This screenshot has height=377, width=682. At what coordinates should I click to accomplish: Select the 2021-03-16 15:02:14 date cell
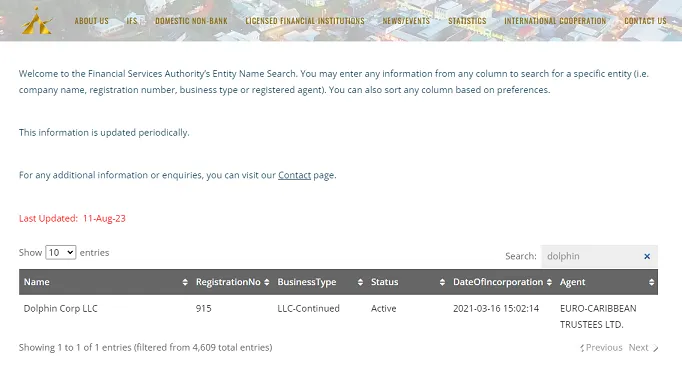coord(496,309)
